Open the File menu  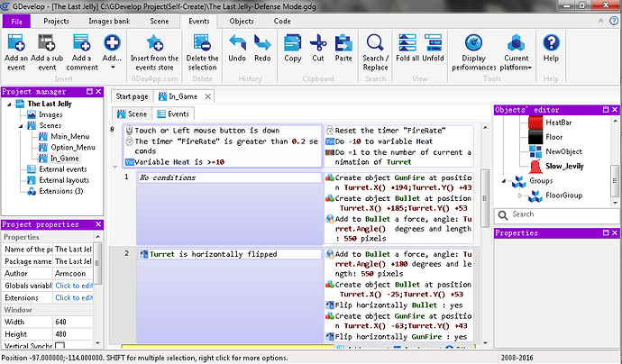coord(17,20)
